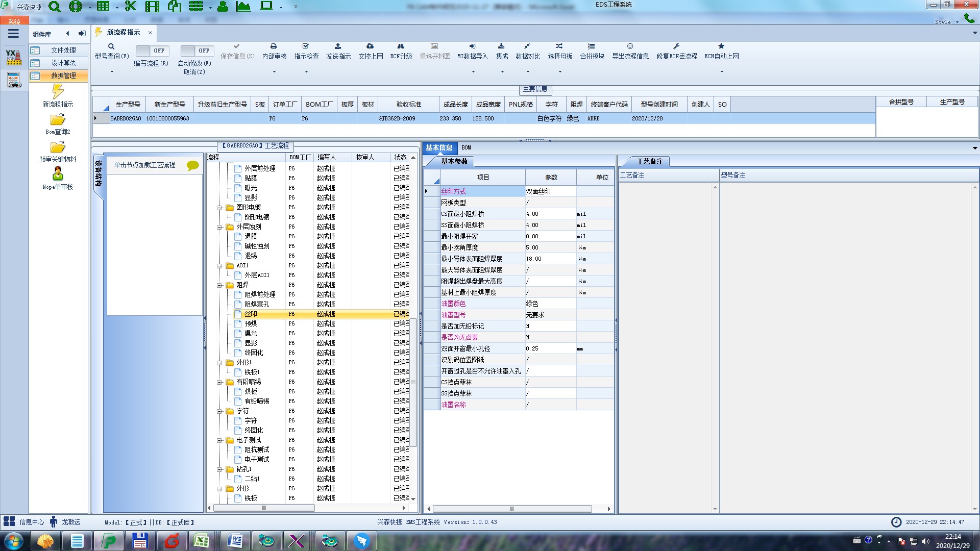Click the 基本参数 horizontal scrollbar
980x551 pixels.
512,509
